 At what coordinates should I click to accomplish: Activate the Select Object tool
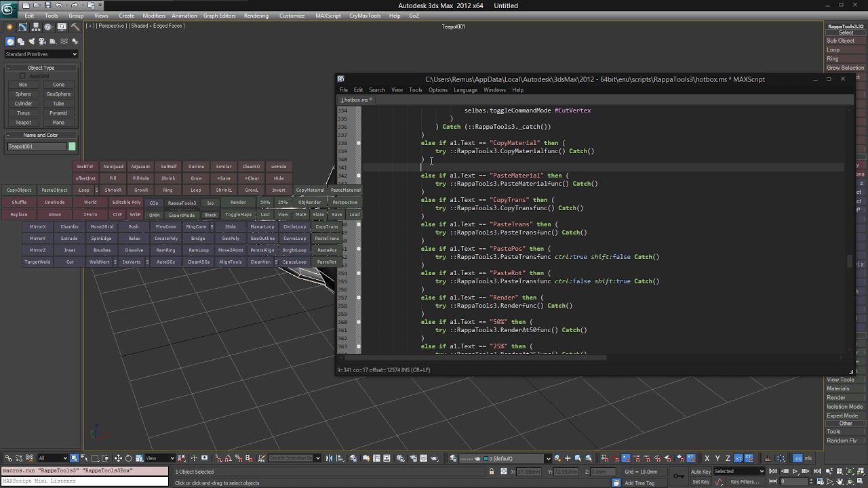coord(74,458)
